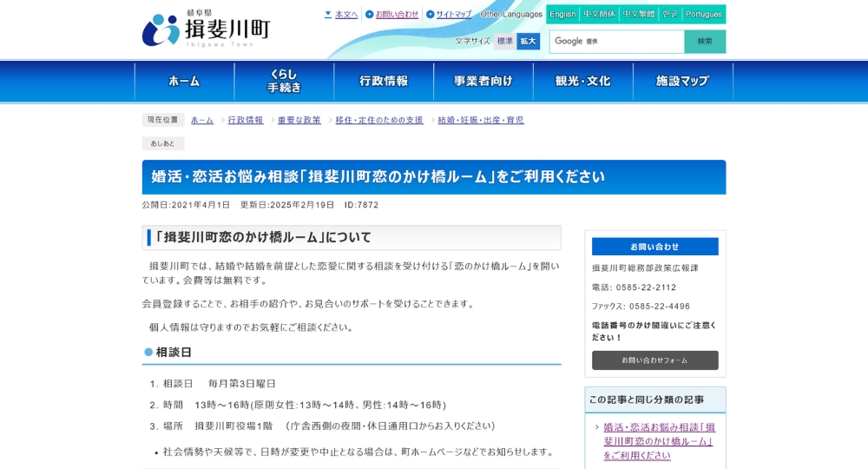This screenshot has height=469, width=868.
Task: Go to 移住・定住のための支援 breadcrumb
Action: (379, 120)
